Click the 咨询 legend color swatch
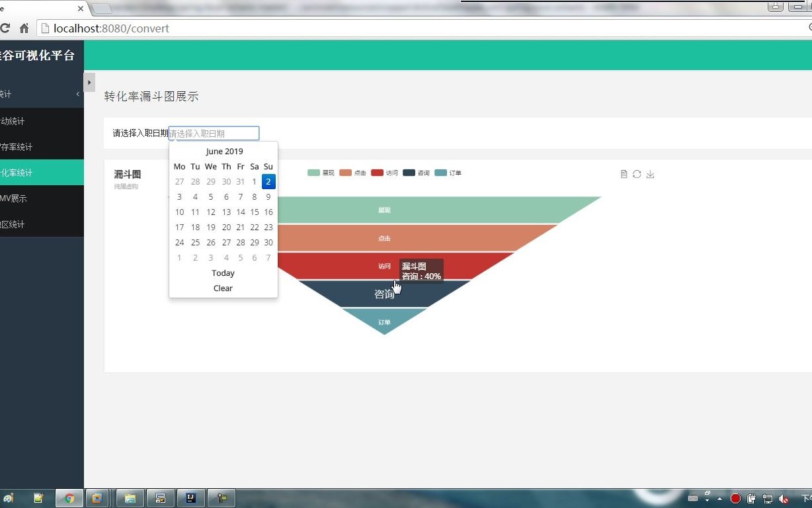This screenshot has height=508, width=812. (x=409, y=173)
